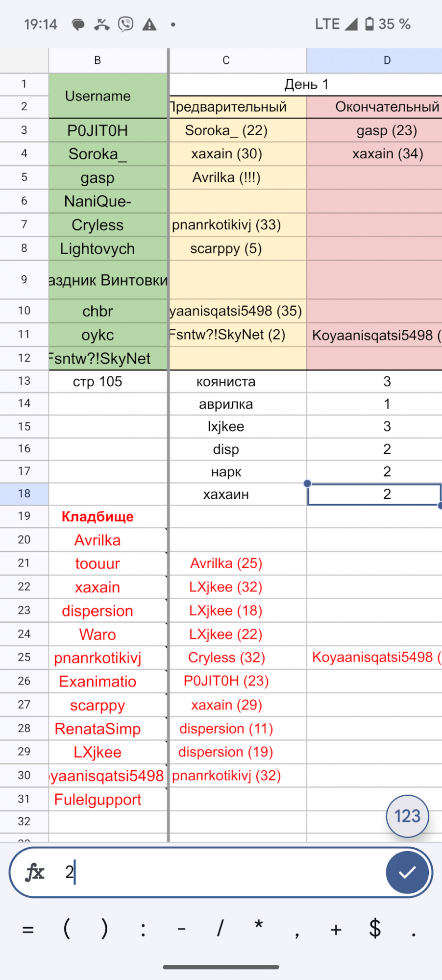
Task: Select the row 18 header
Action: pyautogui.click(x=24, y=493)
